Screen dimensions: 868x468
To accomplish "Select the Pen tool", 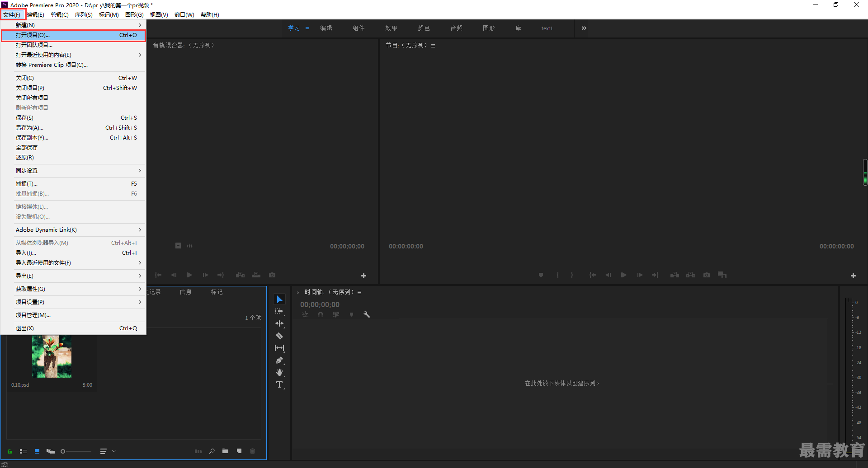I will [279, 360].
